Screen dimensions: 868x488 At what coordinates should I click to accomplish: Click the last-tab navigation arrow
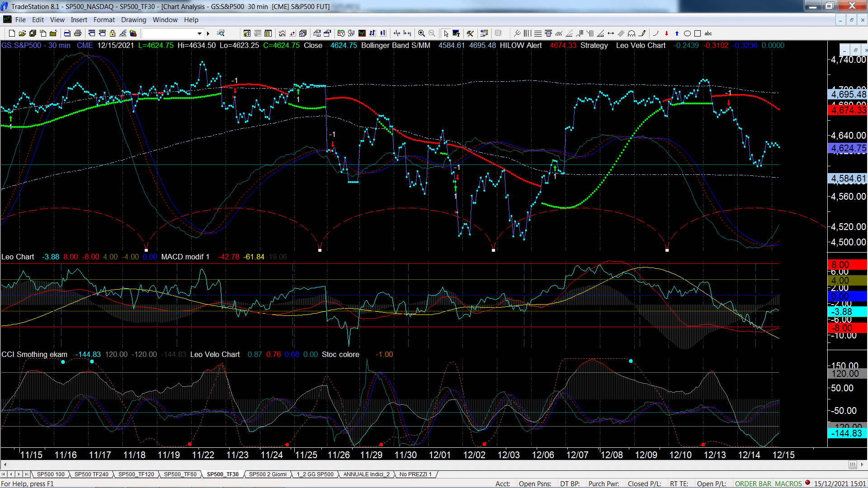(x=27, y=474)
